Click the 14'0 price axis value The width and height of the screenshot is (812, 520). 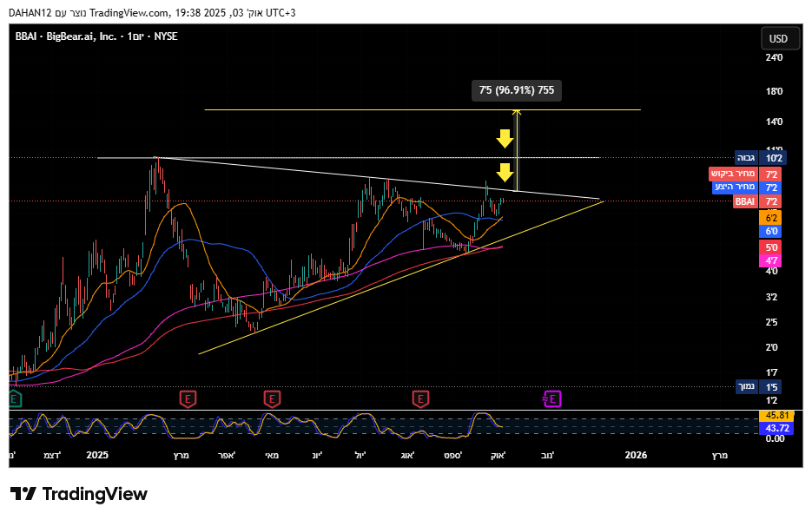click(774, 122)
